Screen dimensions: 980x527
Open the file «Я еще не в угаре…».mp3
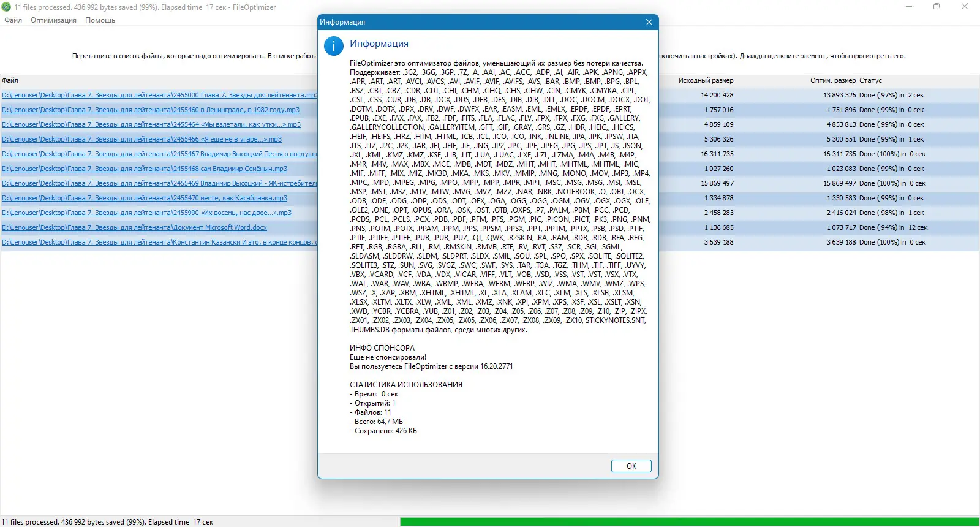coord(141,139)
